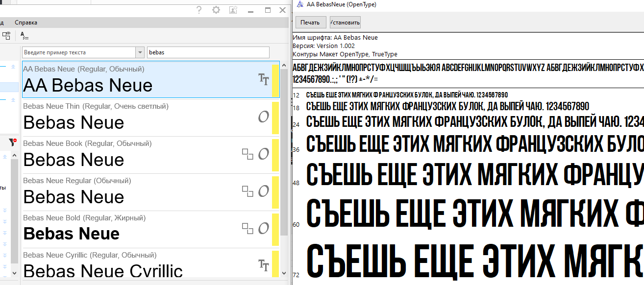Expand the sample text dropdown arrow
The height and width of the screenshot is (285, 644).
pos(140,52)
